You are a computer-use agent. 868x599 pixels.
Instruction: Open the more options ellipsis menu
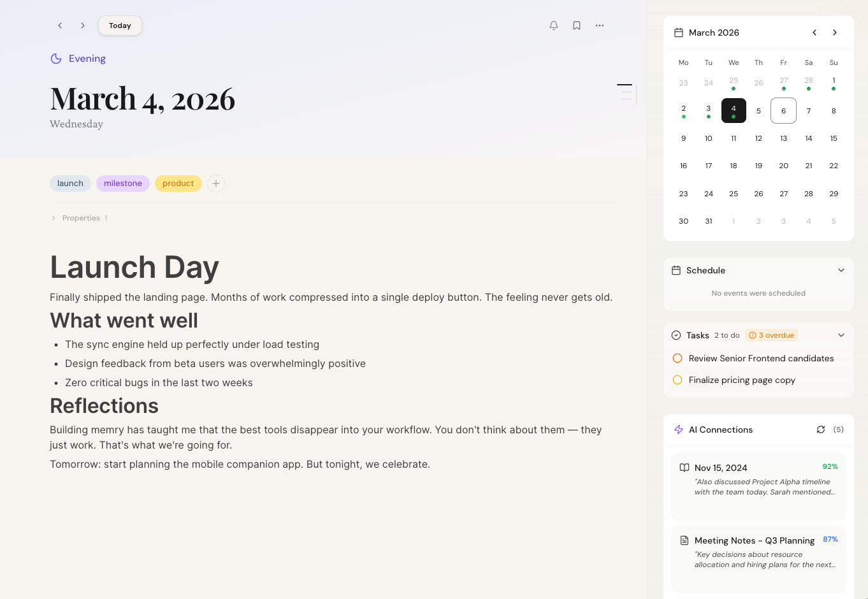point(600,25)
